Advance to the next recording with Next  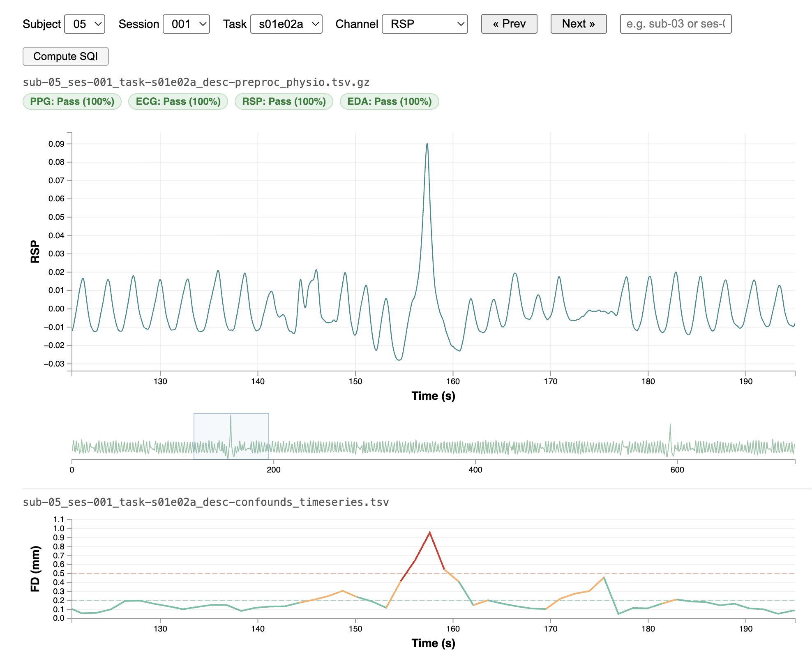[578, 24]
